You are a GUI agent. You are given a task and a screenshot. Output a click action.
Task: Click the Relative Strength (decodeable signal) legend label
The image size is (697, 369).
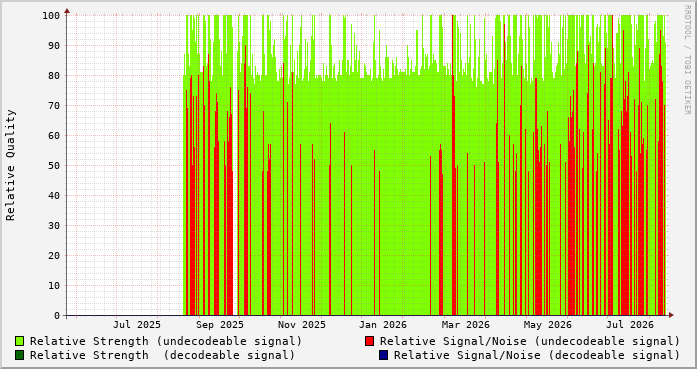[162, 355]
